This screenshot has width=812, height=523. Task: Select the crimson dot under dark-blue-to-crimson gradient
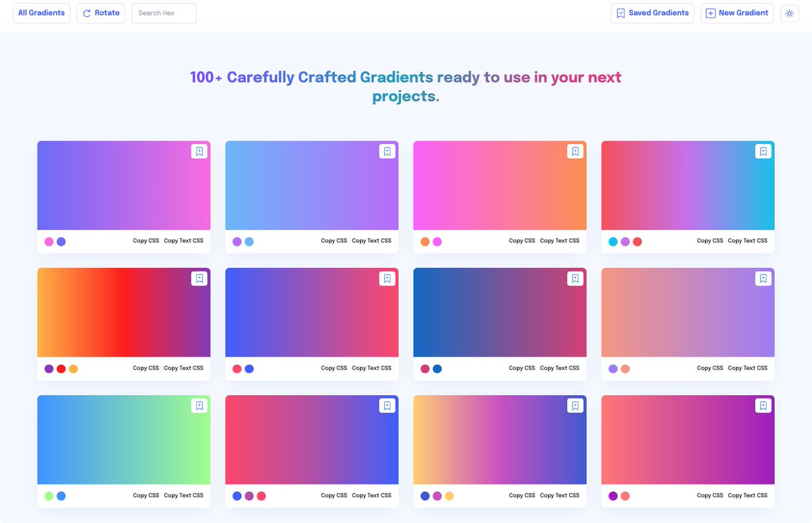tap(425, 369)
